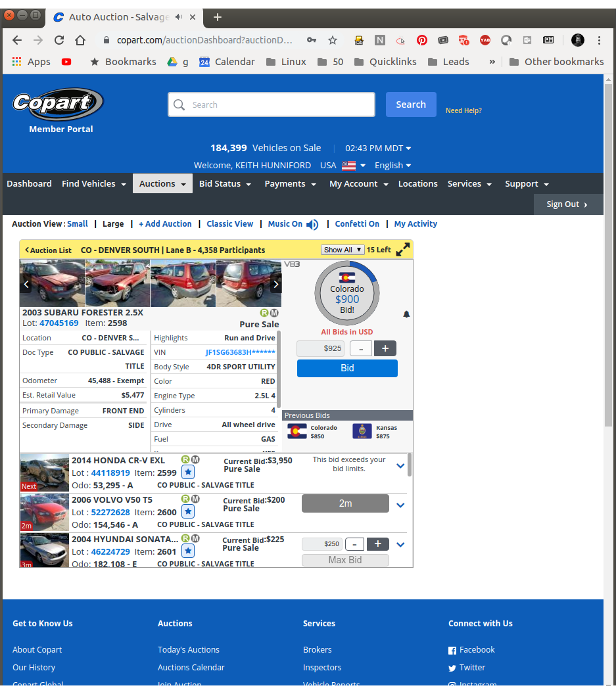Click the first Subaru Forester photo thumbnail
616x694 pixels.
(52, 283)
